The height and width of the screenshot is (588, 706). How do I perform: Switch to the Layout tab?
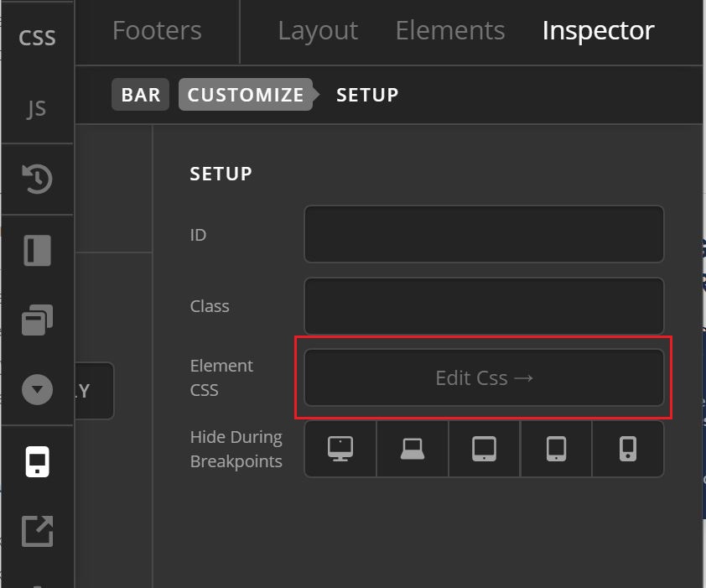pyautogui.click(x=318, y=31)
